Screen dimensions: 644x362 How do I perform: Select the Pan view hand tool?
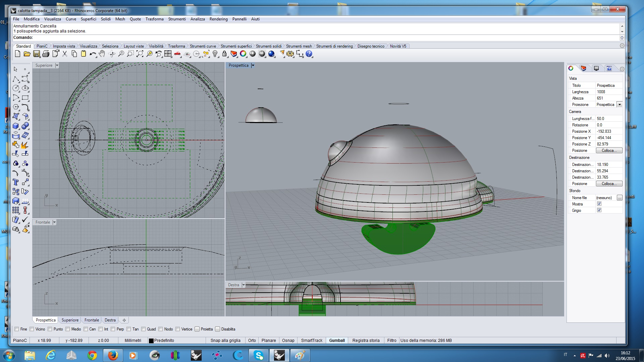pos(102,54)
